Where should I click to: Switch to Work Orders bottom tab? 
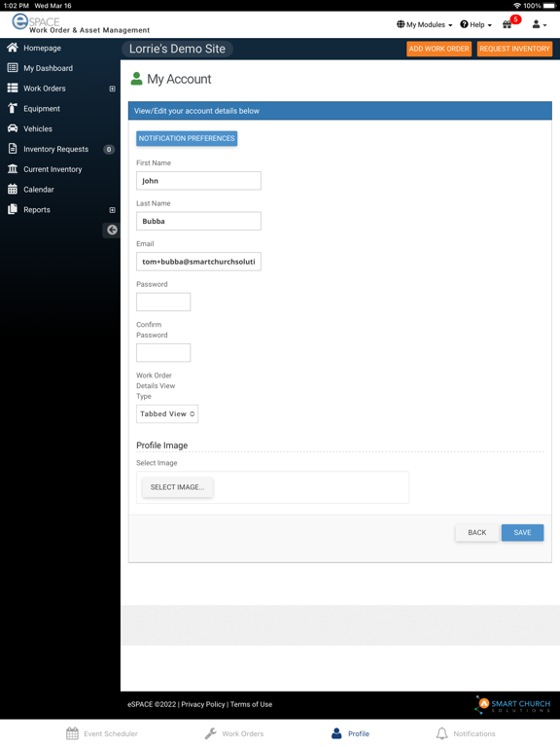pos(234,733)
